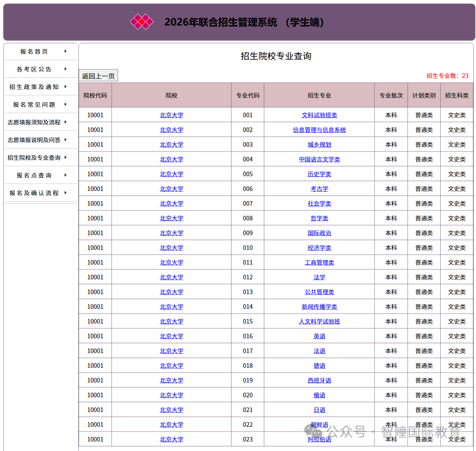Open the 报名常见问题 menu item
Screen dimensions: 476x451
coord(34,105)
